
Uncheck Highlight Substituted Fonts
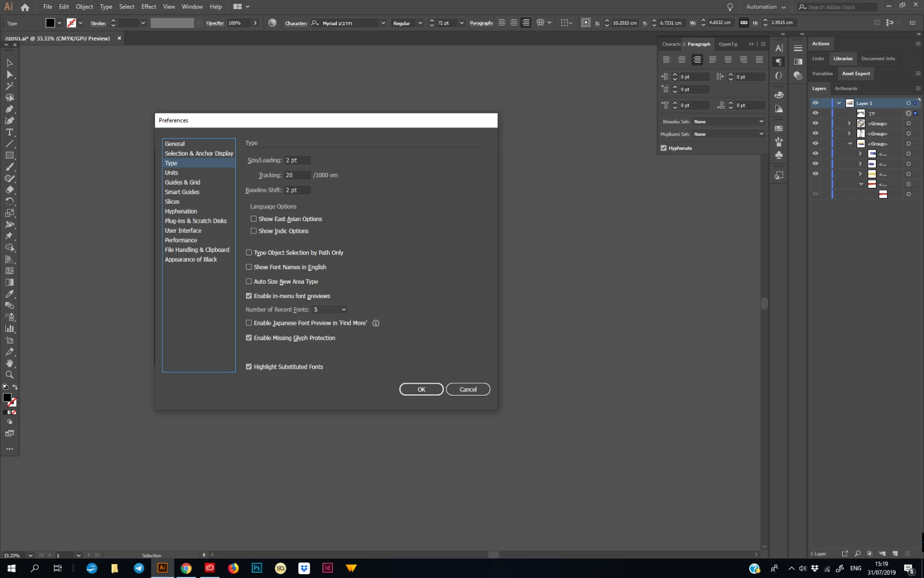249,367
